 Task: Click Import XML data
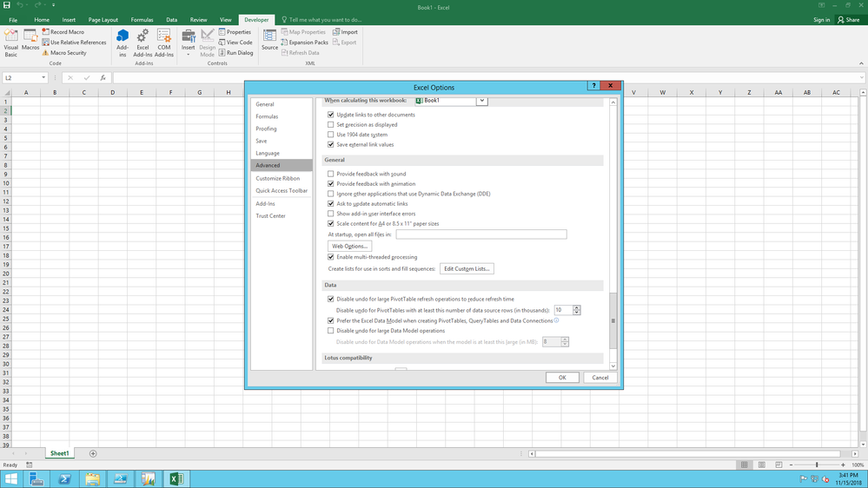click(345, 32)
